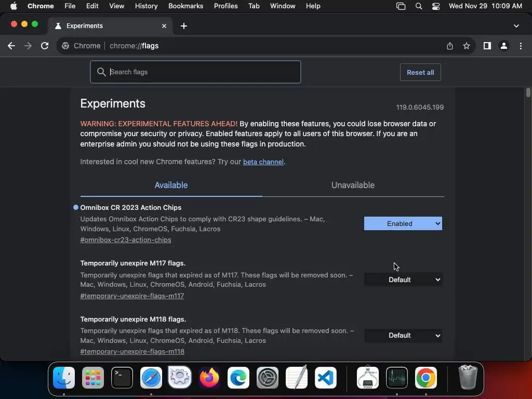Open Chrome's three-dot menu
Screen dimensions: 532x399
pos(521,46)
